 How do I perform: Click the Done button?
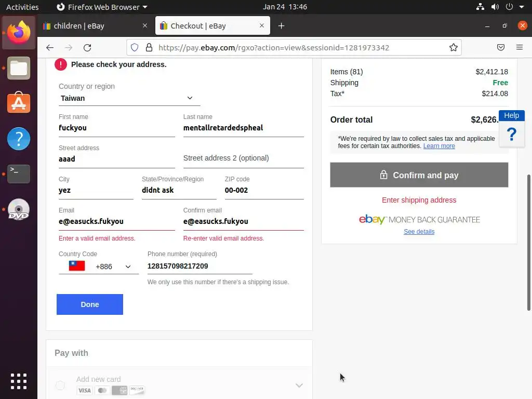click(x=90, y=304)
